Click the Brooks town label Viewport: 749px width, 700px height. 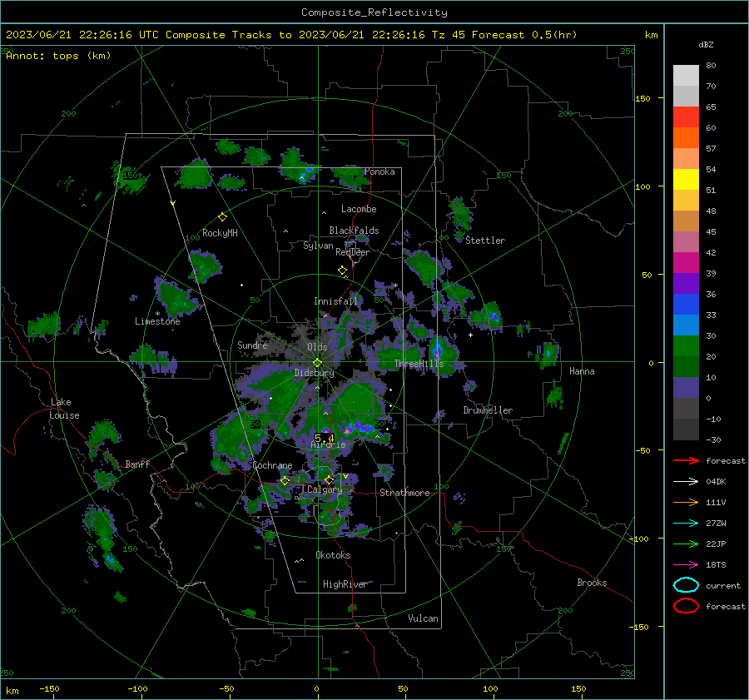click(592, 583)
